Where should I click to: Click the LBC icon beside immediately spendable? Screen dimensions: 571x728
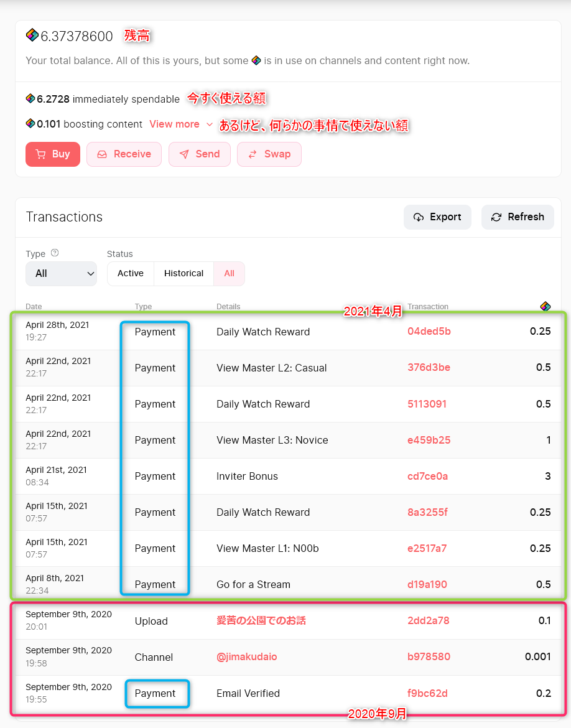click(x=30, y=98)
